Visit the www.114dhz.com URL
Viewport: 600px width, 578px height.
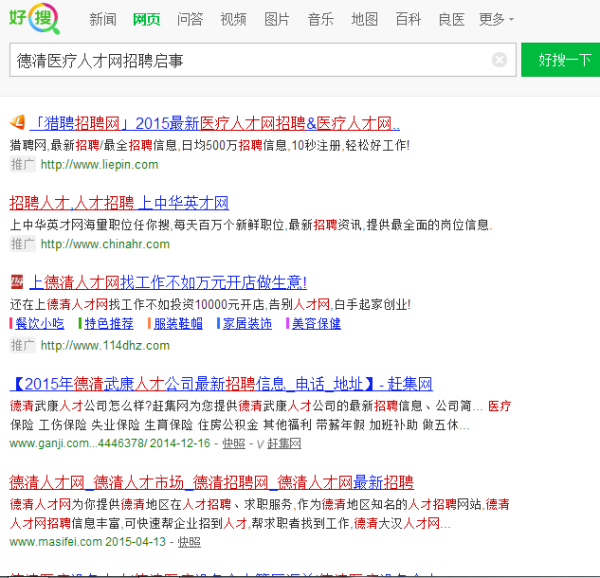click(x=105, y=345)
